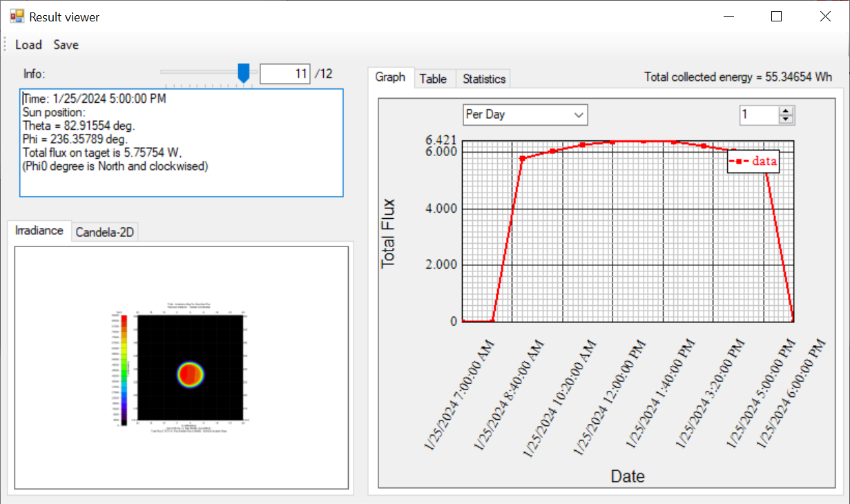
Task: Open the Save menu
Action: pyautogui.click(x=66, y=45)
